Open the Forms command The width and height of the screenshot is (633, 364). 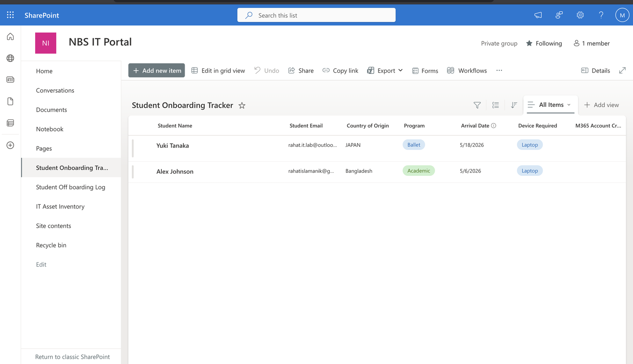click(425, 70)
